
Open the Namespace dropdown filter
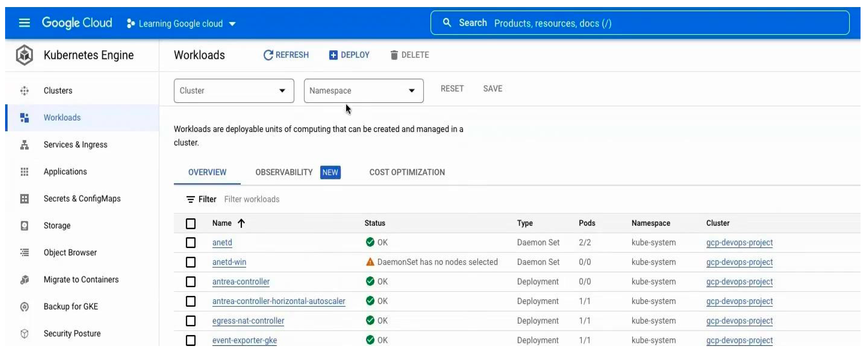(x=363, y=91)
